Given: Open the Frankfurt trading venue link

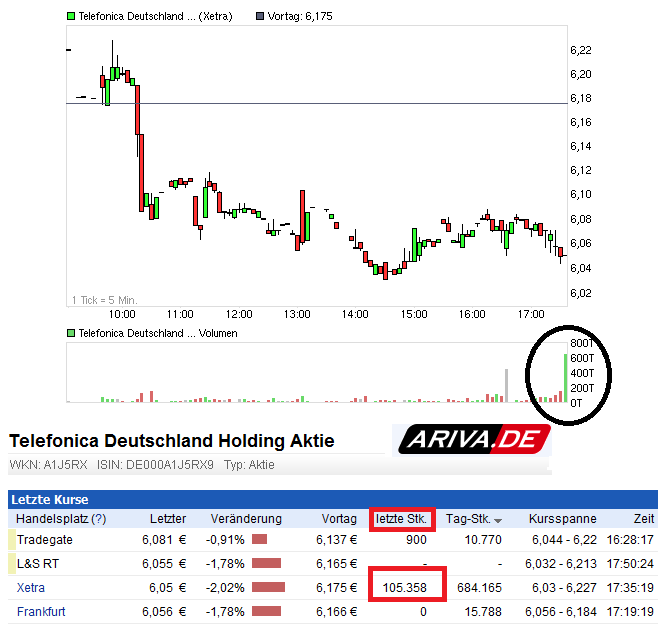Looking at the screenshot, I should [41, 612].
